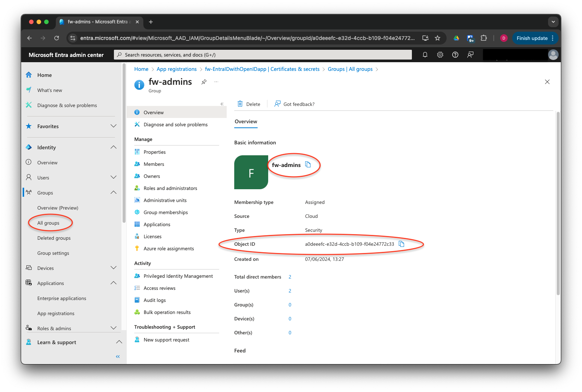
Task: Open the browser profile D avatar
Action: (x=504, y=38)
